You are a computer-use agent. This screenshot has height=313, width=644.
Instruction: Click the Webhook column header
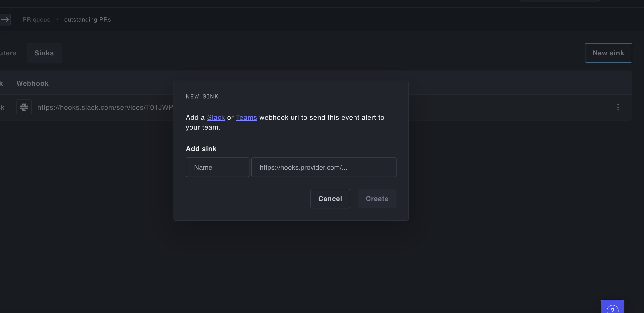point(33,84)
